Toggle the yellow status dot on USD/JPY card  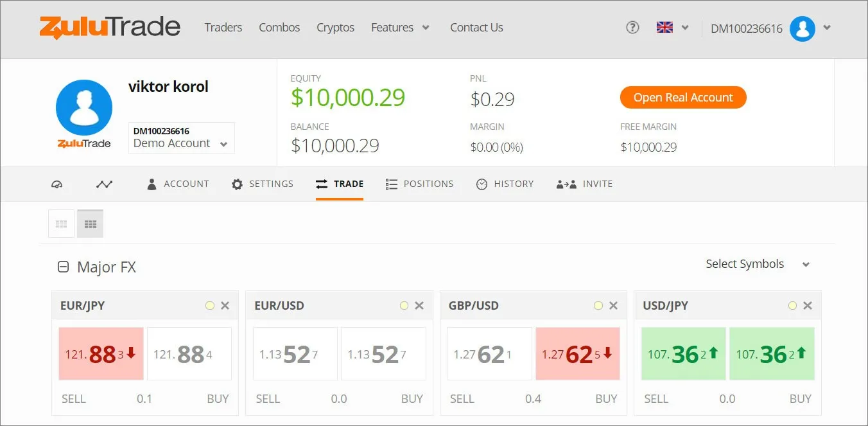coord(792,305)
